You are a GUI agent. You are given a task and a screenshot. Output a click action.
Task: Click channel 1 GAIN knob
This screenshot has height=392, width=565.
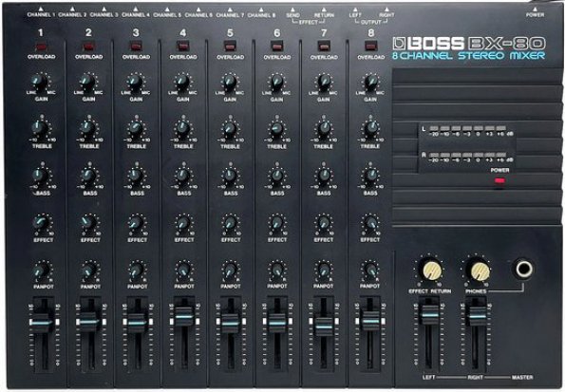40,83
